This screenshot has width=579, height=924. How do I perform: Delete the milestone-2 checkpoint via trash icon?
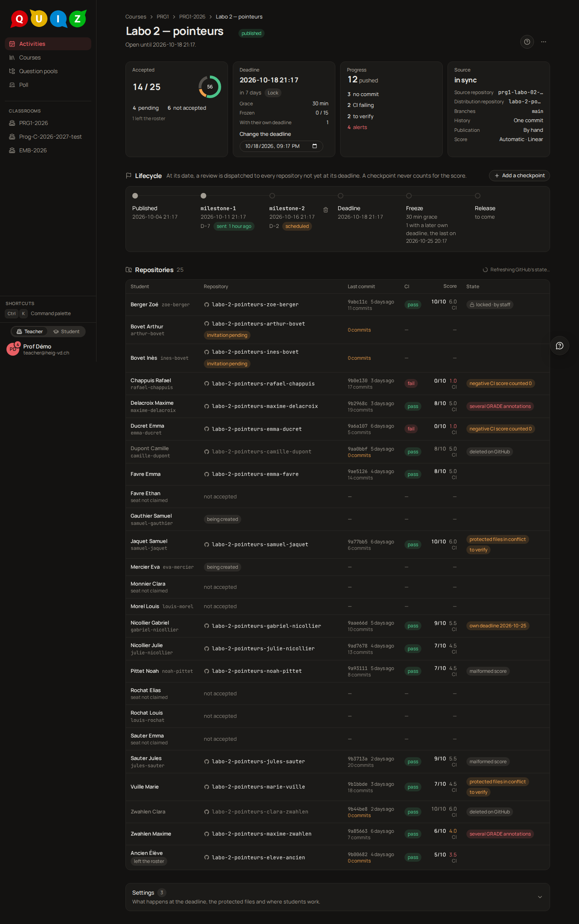(x=326, y=210)
